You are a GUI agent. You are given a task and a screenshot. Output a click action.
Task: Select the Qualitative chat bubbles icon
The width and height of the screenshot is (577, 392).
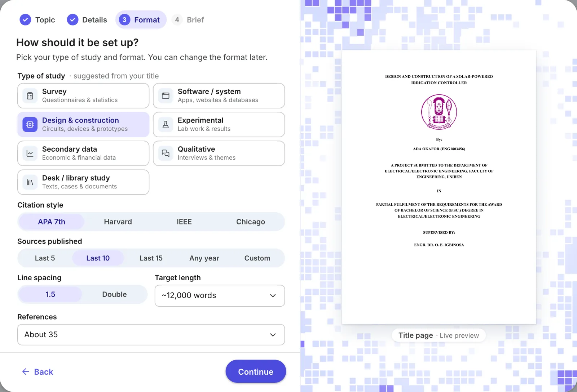(166, 153)
